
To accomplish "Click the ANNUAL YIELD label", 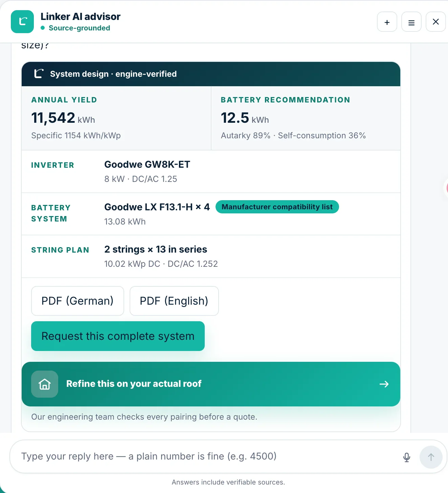I will coord(64,100).
